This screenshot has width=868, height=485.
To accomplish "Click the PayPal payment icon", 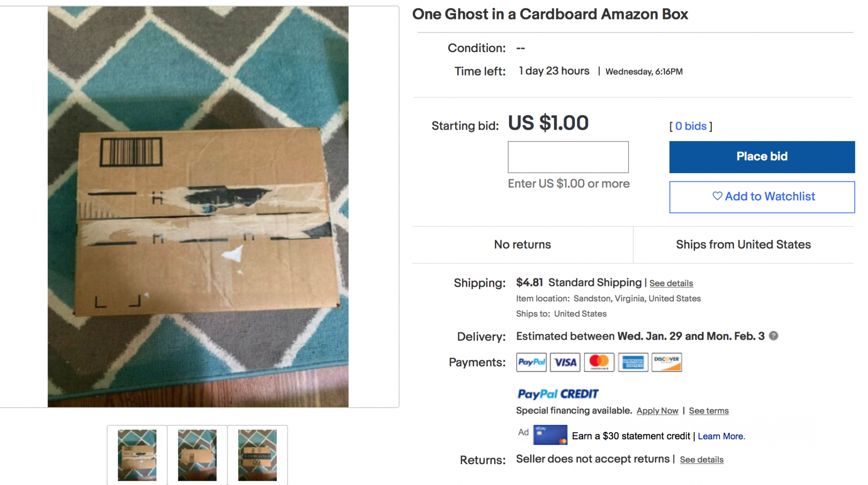I will [x=531, y=362].
